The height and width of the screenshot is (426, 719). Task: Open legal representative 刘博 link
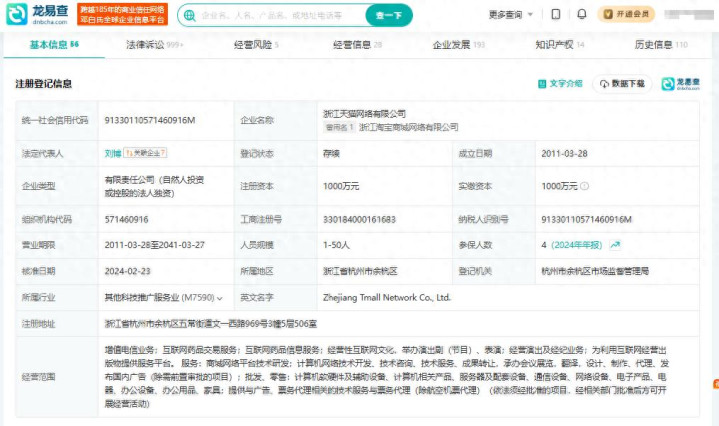click(x=113, y=154)
